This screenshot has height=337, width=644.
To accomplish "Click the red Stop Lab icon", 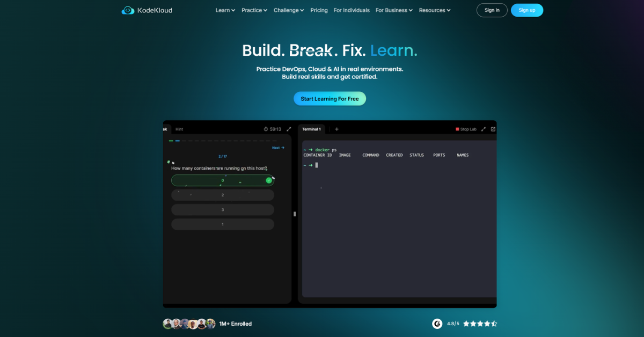I will coord(457,129).
